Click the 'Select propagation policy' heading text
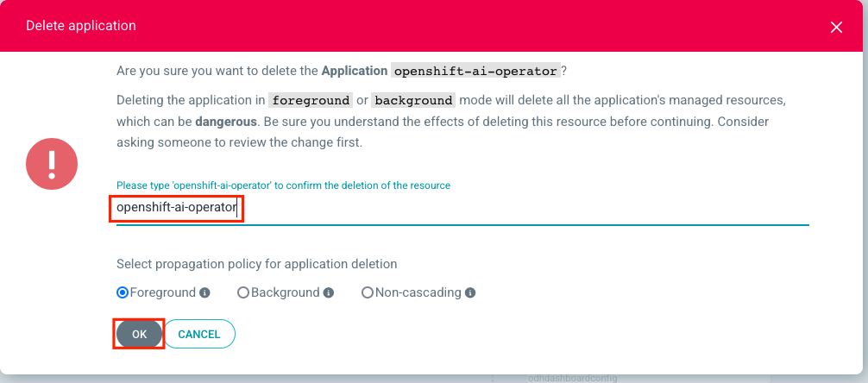The width and height of the screenshot is (868, 383). pyautogui.click(x=256, y=264)
